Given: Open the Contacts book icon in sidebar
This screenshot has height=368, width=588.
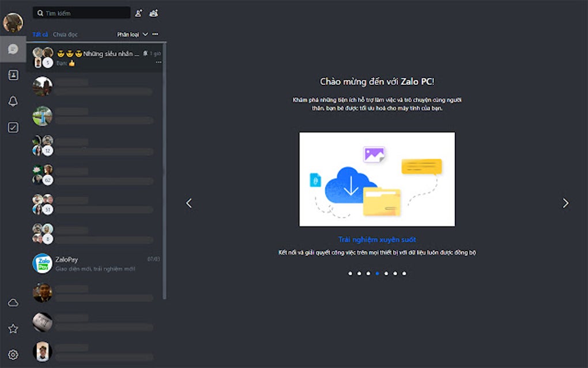Looking at the screenshot, I should click(13, 75).
